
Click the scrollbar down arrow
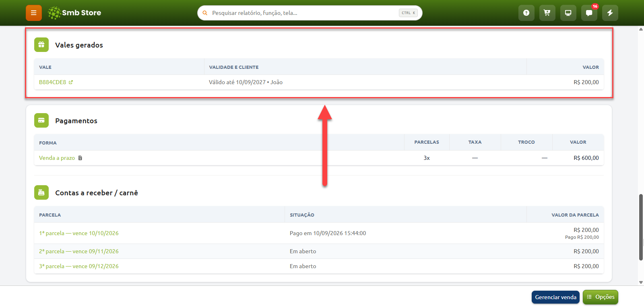[641, 283]
